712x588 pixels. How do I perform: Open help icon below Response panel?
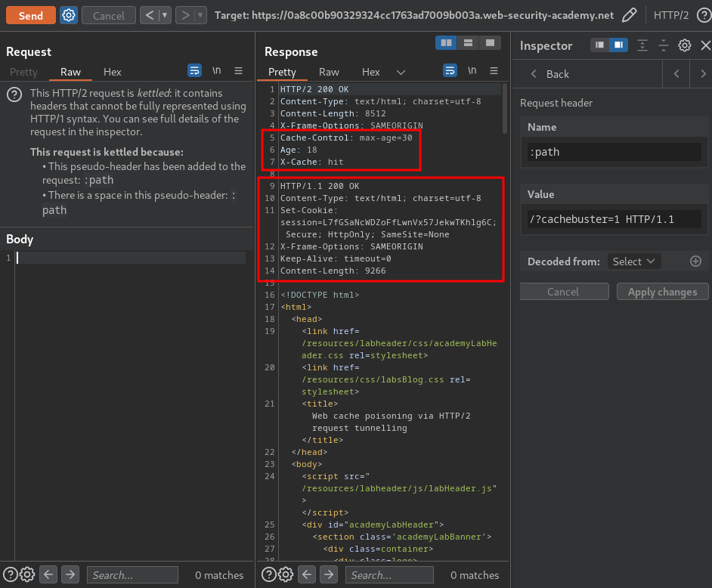click(x=269, y=575)
